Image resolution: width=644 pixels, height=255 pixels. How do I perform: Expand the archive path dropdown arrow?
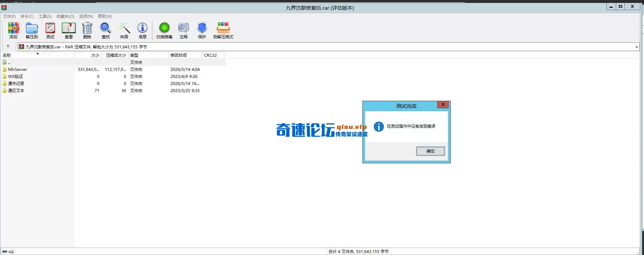637,47
